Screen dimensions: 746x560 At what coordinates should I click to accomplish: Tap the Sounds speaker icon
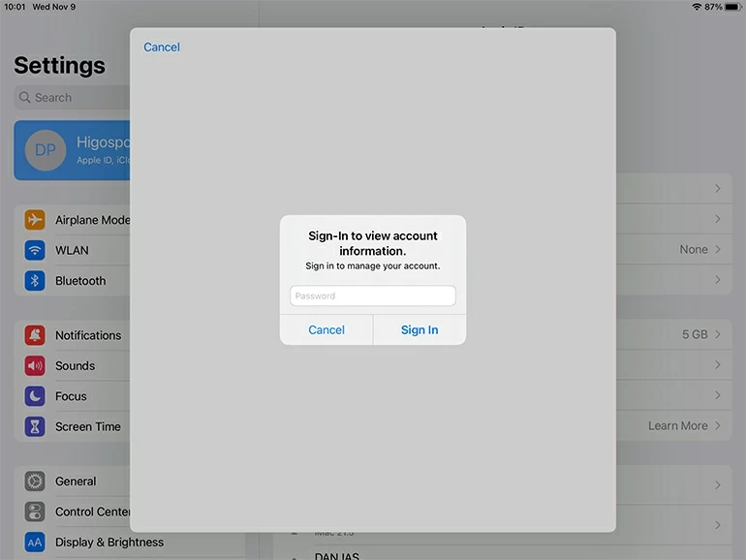35,366
